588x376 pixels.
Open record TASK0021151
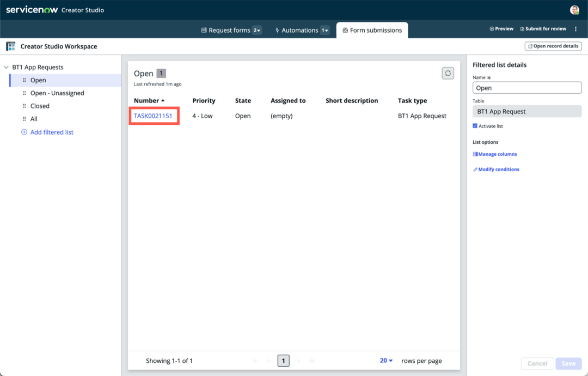pos(153,116)
